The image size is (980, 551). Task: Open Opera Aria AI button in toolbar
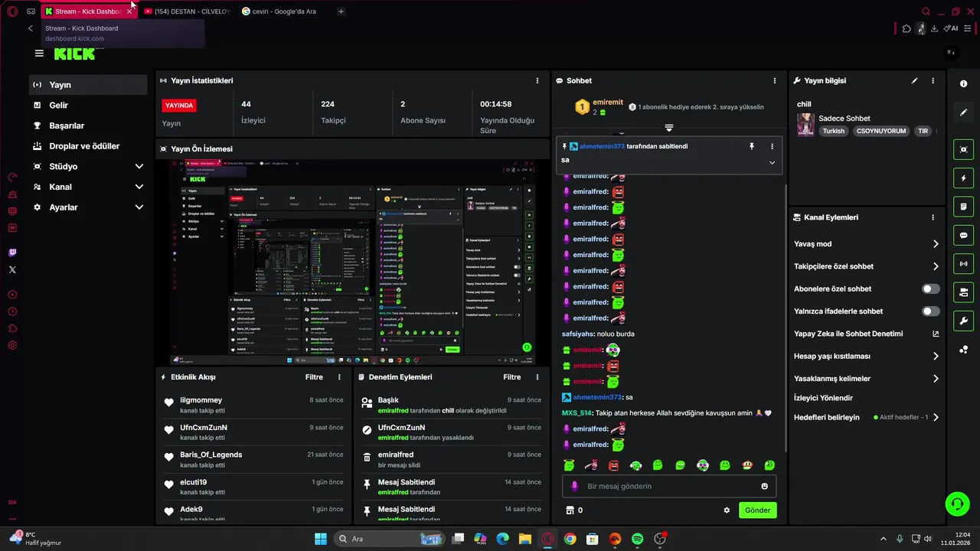(x=951, y=28)
